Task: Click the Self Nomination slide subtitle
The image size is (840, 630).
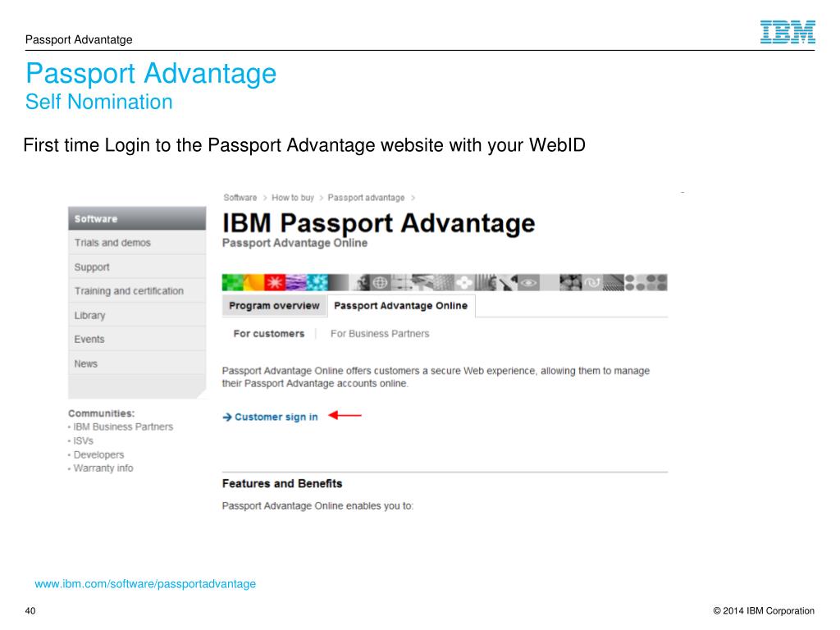Action: click(99, 102)
